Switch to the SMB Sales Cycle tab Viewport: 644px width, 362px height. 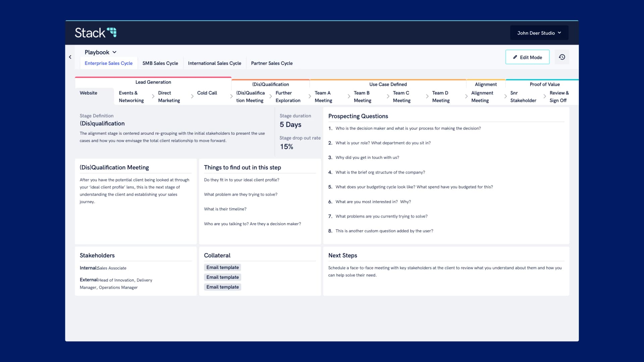point(160,63)
